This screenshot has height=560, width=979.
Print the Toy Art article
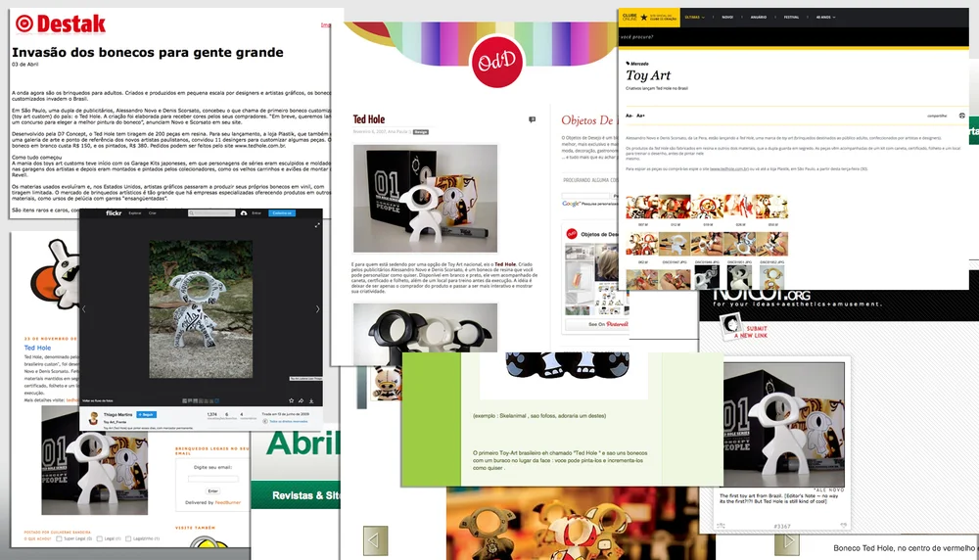point(961,116)
